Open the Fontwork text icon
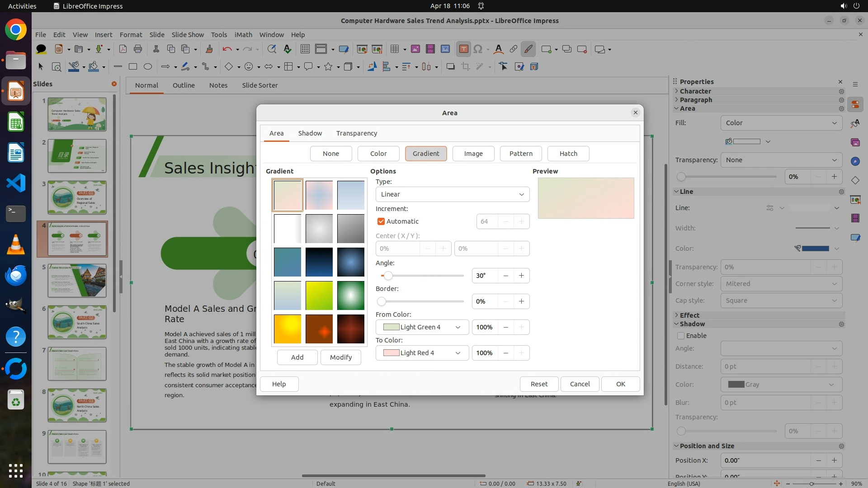868x488 pixels. pyautogui.click(x=498, y=49)
